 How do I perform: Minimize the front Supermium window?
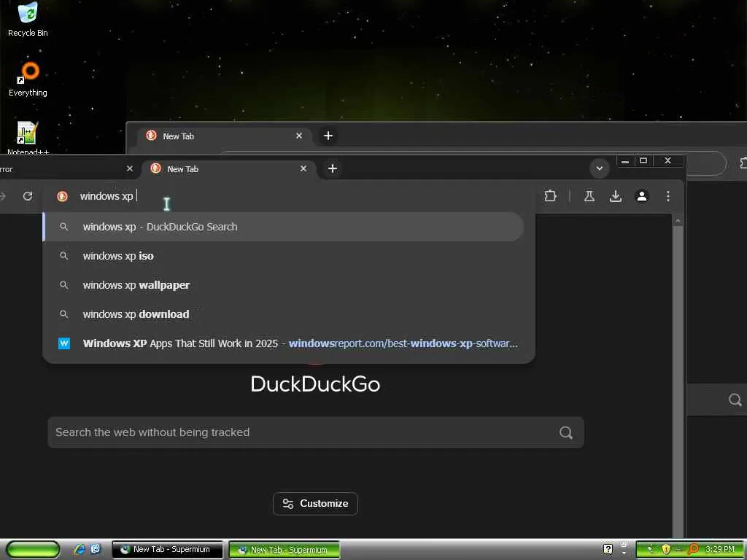[x=625, y=161]
